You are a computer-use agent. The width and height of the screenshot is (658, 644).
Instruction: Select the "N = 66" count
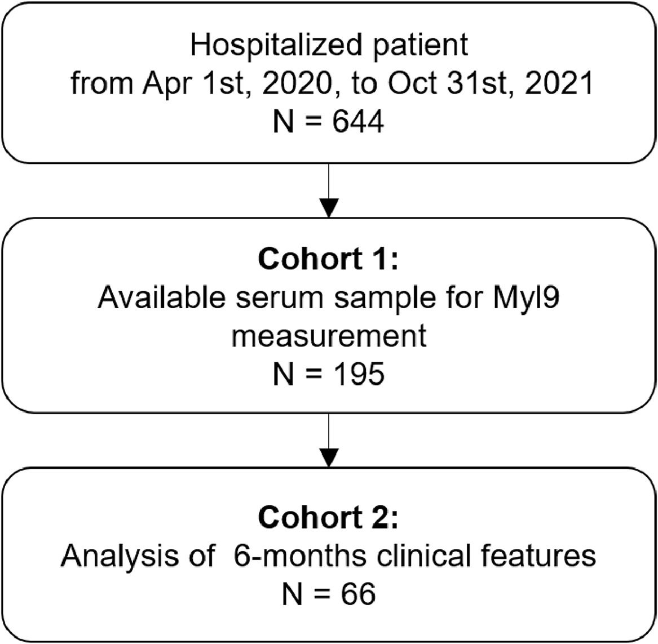(x=329, y=595)
